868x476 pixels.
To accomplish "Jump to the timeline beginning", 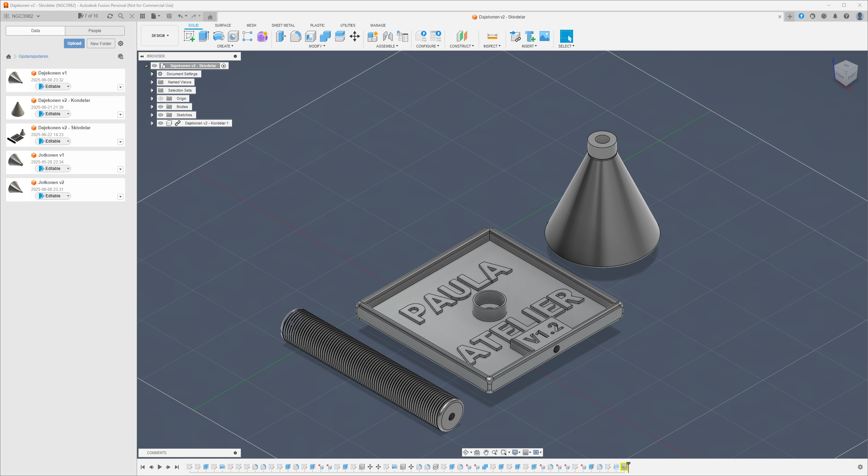I will (143, 467).
